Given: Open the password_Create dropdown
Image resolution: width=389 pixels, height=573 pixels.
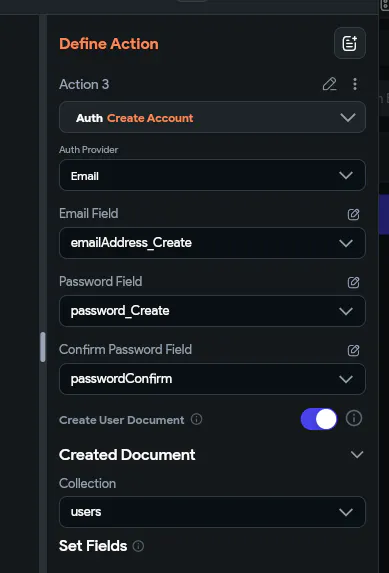Looking at the screenshot, I should point(212,311).
